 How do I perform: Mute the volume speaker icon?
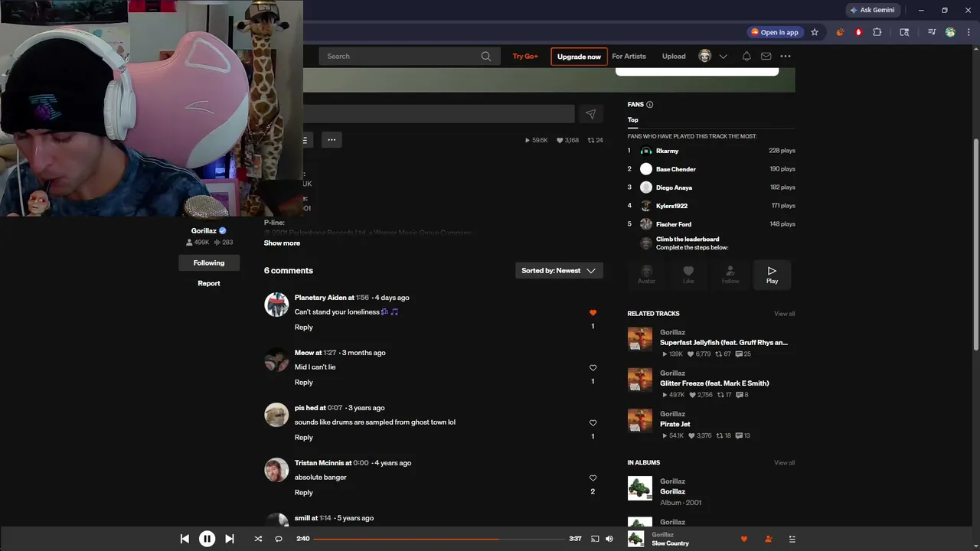click(609, 539)
